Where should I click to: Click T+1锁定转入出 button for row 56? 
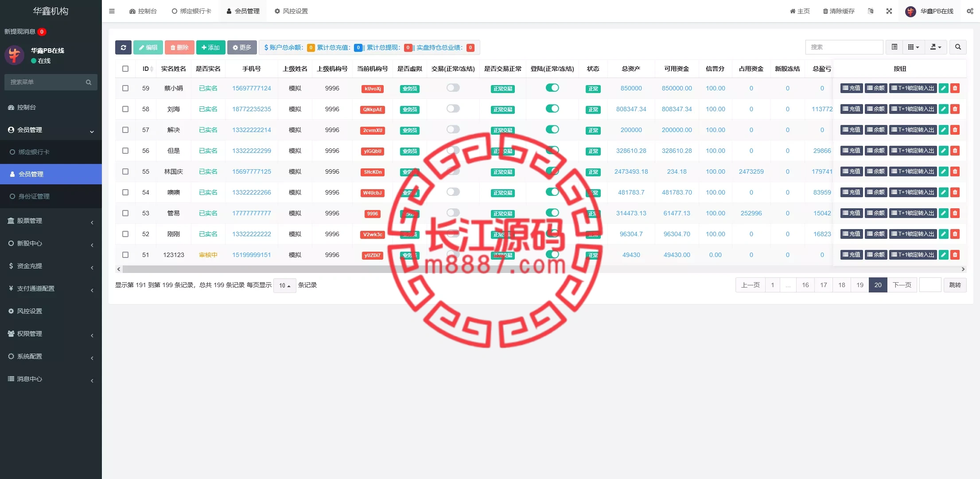(x=913, y=151)
